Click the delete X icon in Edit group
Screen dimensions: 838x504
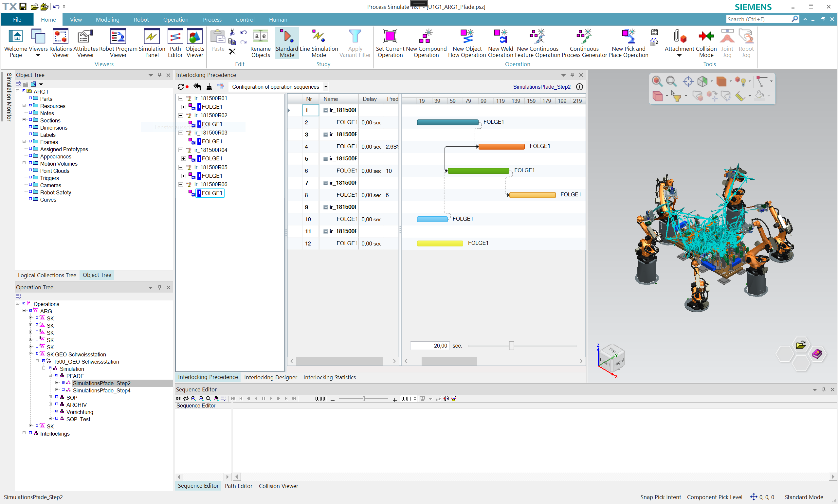coord(232,52)
